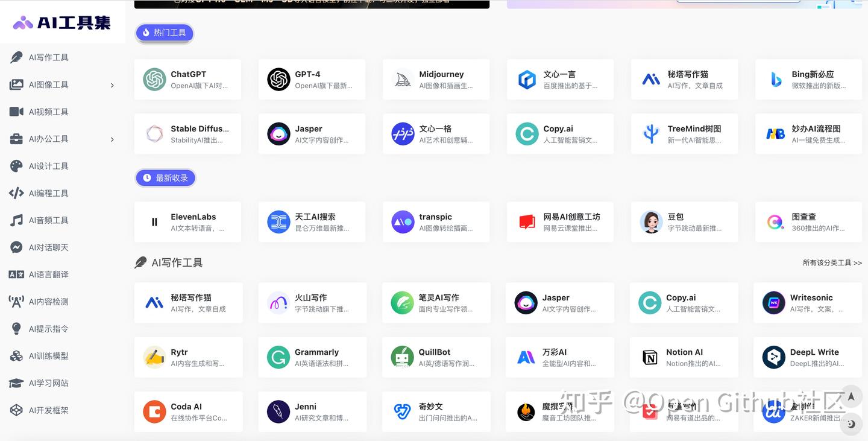Choose the AI编程工具 code icon
Viewport: 868px width, 441px height.
tap(16, 193)
